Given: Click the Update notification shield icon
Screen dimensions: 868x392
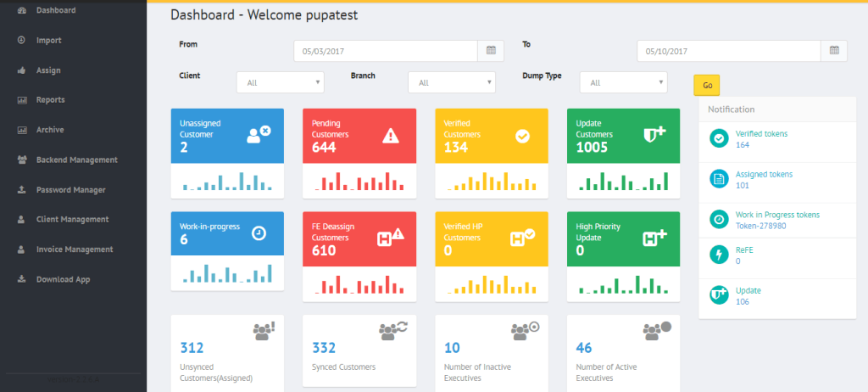Looking at the screenshot, I should (719, 295).
